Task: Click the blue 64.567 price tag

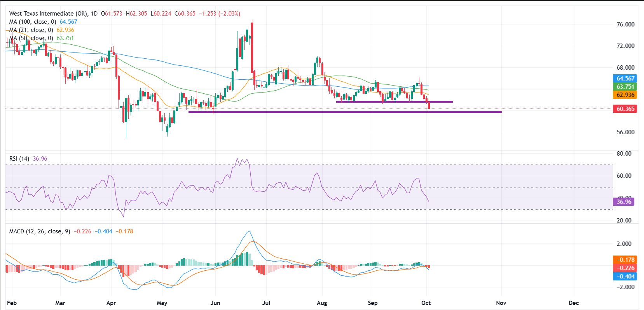Action: (625, 79)
